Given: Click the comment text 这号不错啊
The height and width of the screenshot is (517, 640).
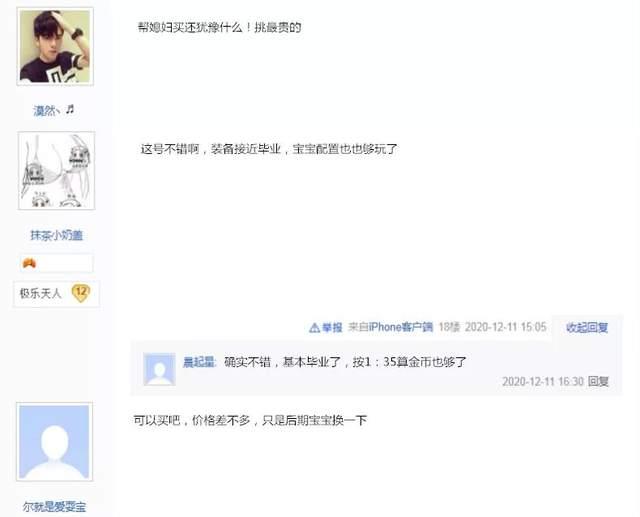Looking at the screenshot, I should click(169, 149).
